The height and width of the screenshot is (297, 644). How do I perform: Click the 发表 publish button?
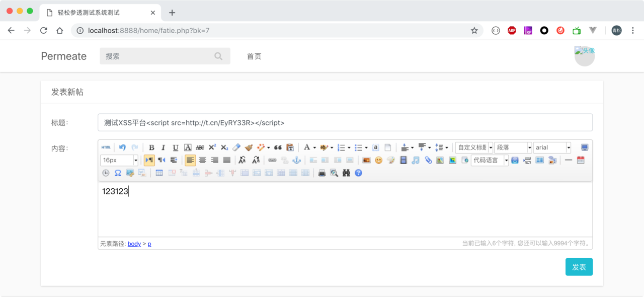tap(579, 267)
